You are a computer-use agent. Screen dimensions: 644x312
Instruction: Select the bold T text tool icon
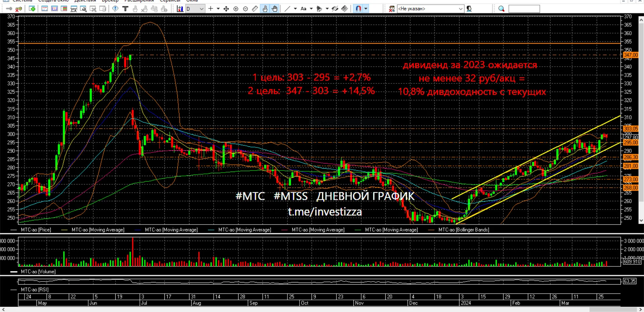[125, 9]
